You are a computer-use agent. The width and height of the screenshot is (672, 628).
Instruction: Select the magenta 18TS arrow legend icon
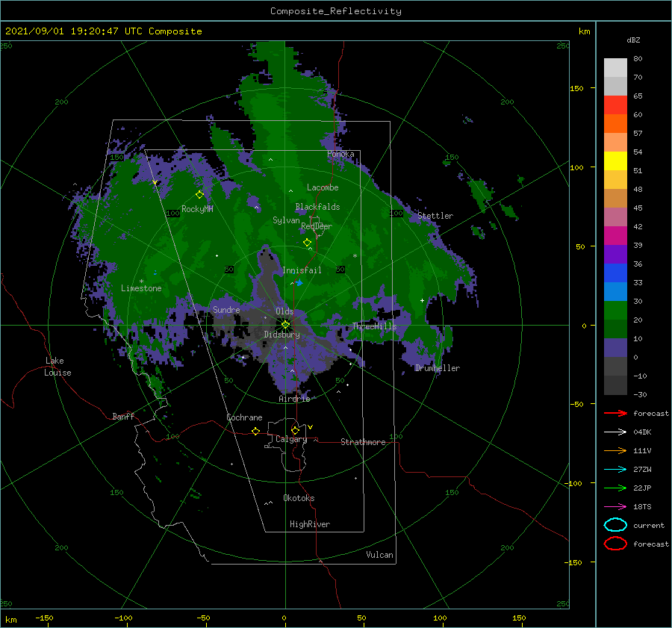[615, 507]
